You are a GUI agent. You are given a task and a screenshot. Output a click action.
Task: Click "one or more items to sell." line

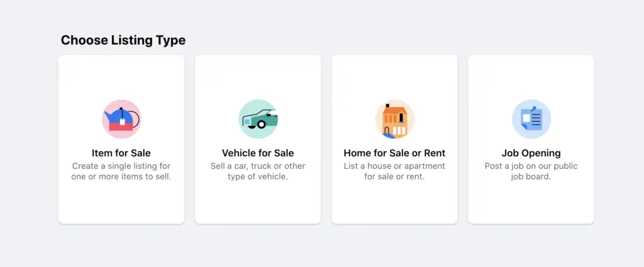tap(121, 177)
